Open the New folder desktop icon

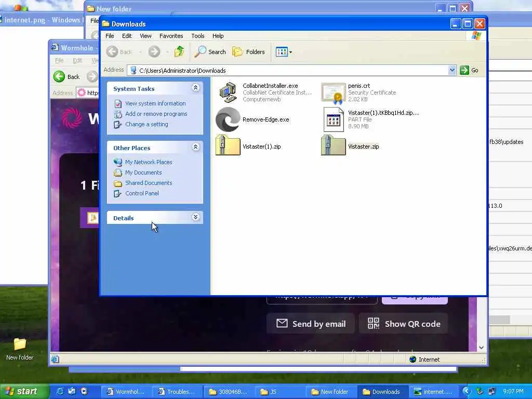(20, 349)
